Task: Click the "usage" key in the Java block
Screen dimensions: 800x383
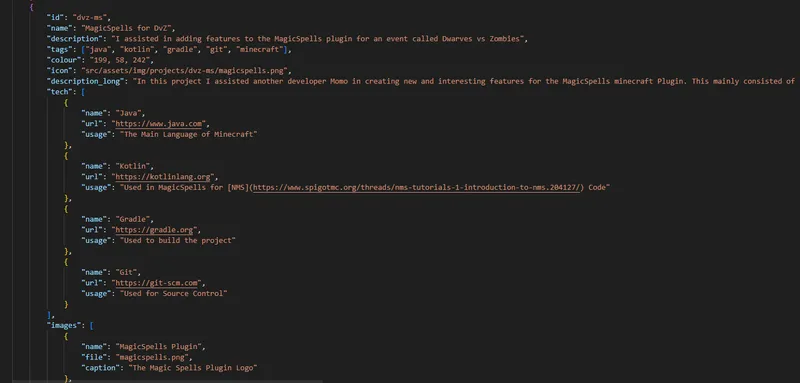Action: (96, 135)
